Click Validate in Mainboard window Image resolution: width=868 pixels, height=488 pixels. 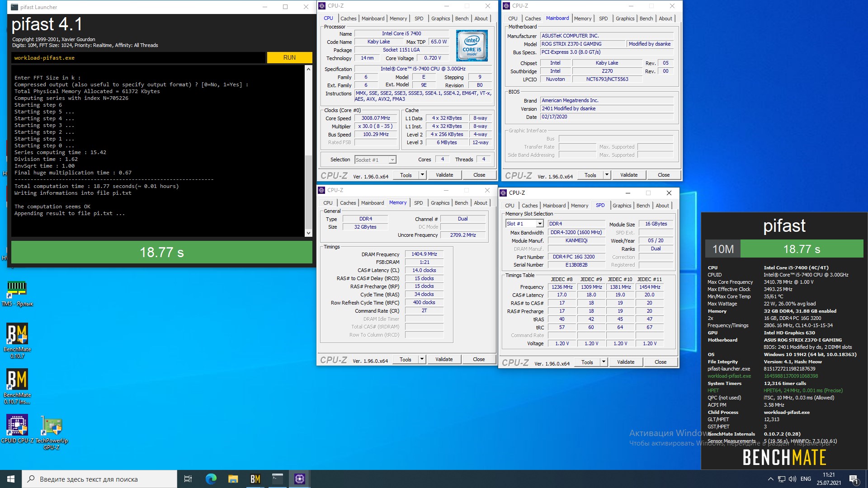pos(629,175)
